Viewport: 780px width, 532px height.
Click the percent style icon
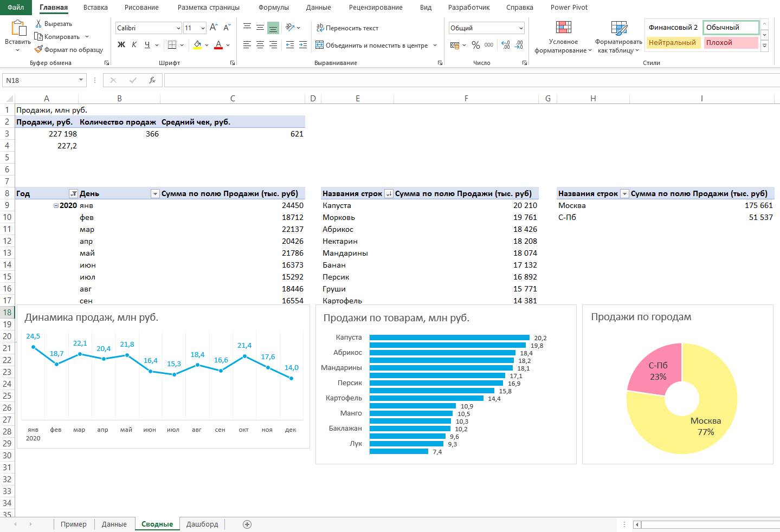click(x=475, y=45)
